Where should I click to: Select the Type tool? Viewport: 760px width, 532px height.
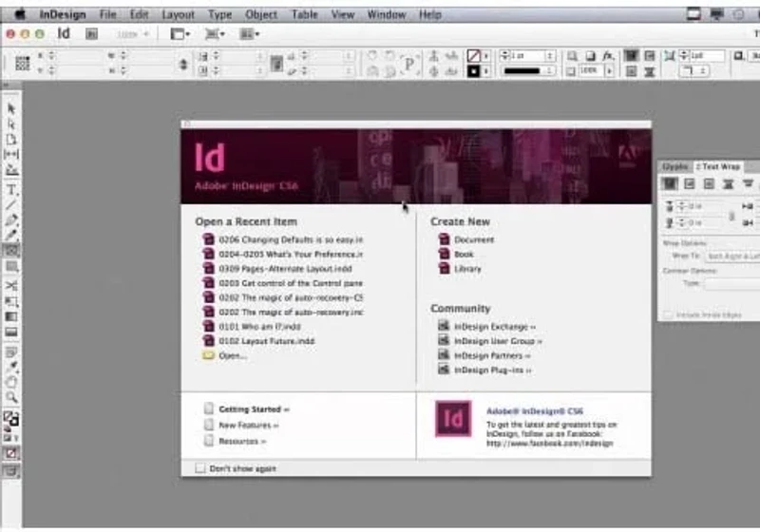11,189
